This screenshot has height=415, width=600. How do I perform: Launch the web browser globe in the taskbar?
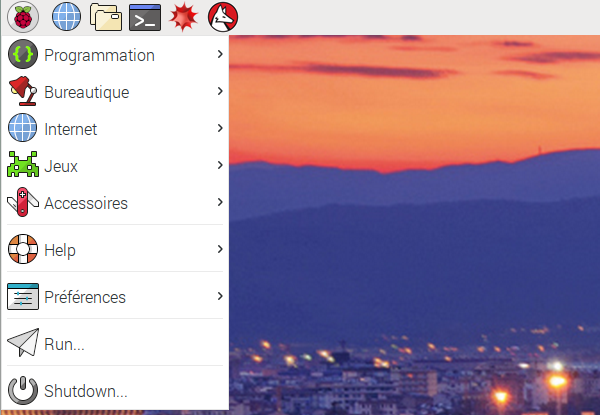tap(67, 17)
